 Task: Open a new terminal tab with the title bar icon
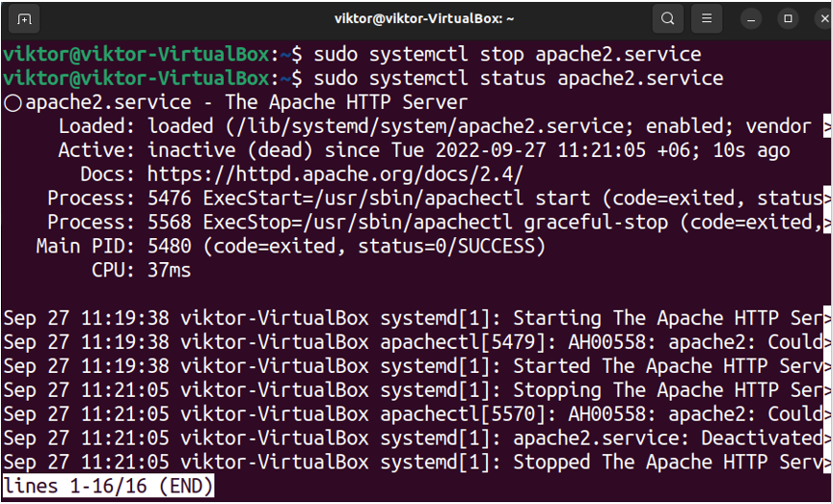[23, 19]
